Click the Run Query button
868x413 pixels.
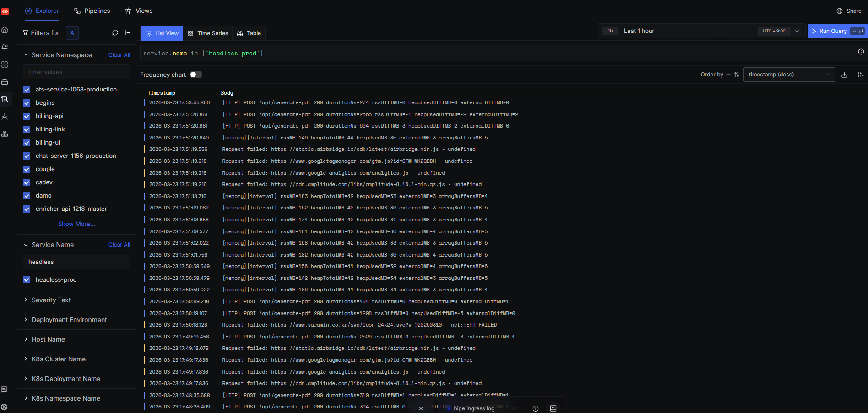829,31
